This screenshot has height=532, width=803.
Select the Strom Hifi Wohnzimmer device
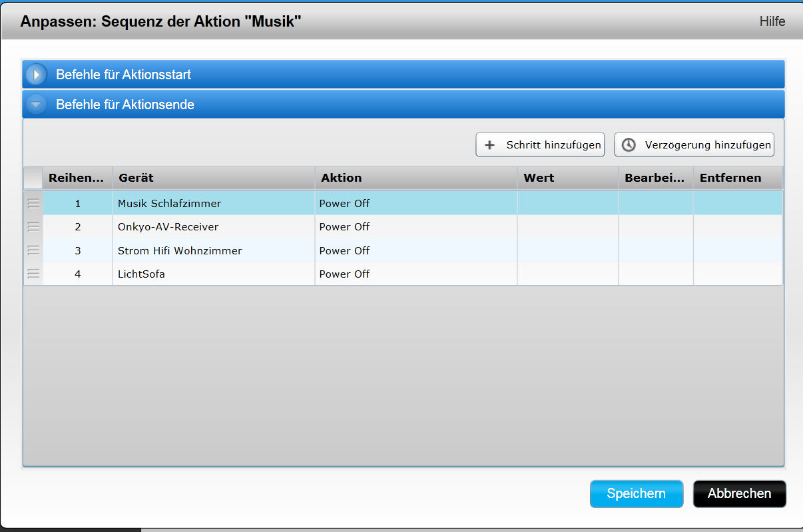point(180,250)
